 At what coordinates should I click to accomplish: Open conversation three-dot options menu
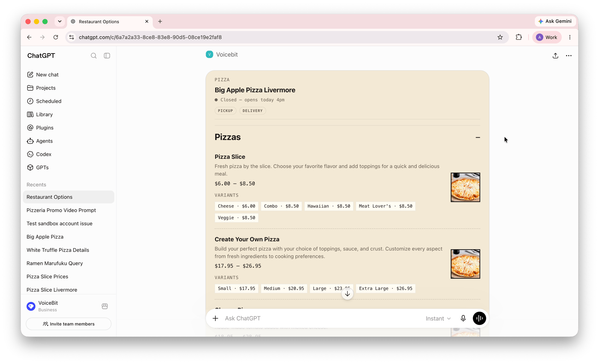(569, 56)
